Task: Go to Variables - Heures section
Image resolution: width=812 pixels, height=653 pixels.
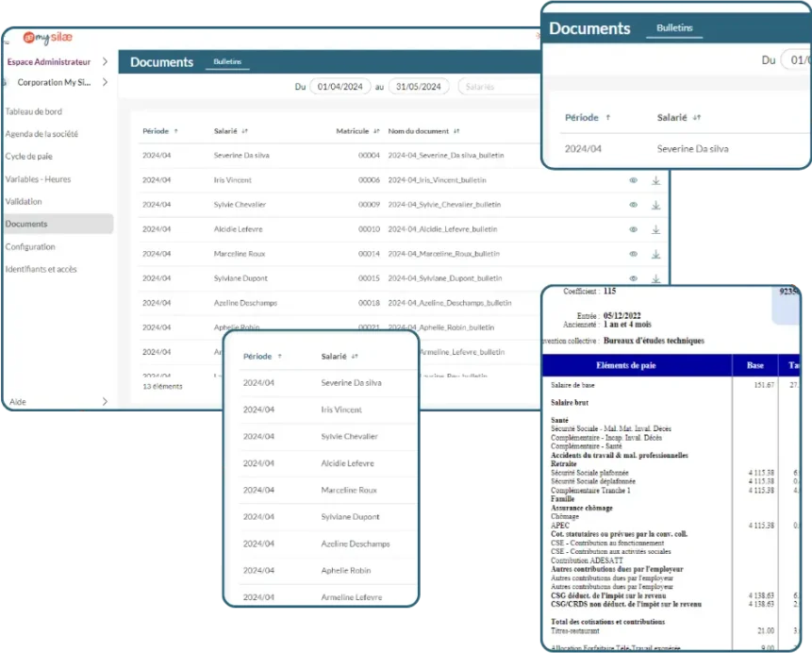Action: tap(37, 179)
